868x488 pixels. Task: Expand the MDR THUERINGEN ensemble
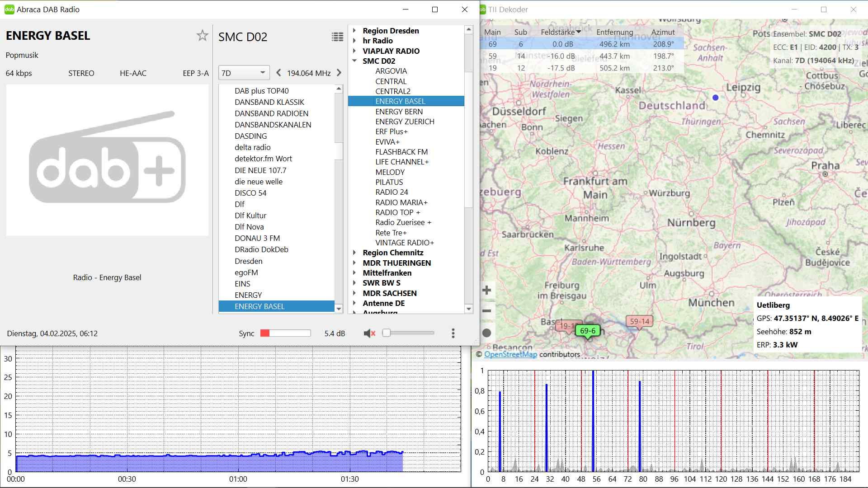(x=355, y=263)
